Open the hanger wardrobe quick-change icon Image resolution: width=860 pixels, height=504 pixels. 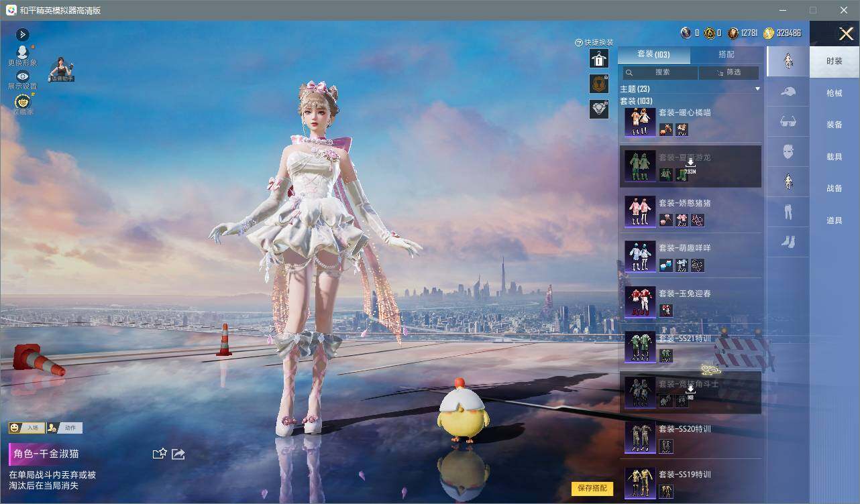point(598,59)
